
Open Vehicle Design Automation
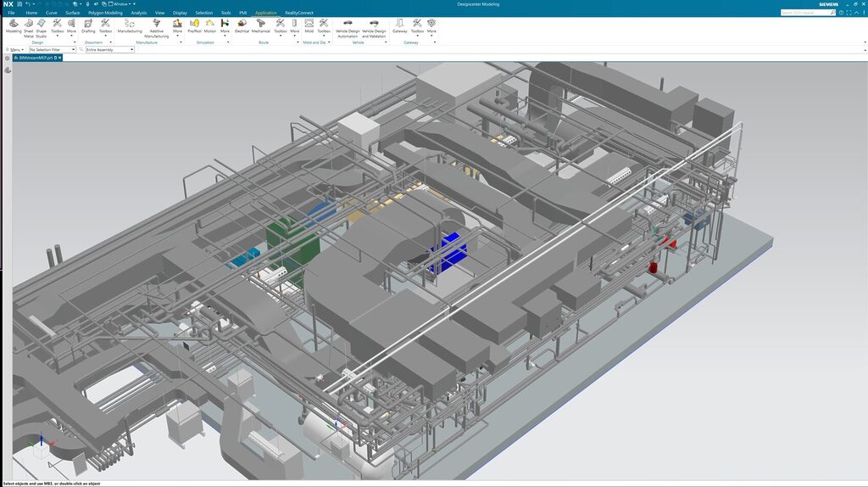348,25
